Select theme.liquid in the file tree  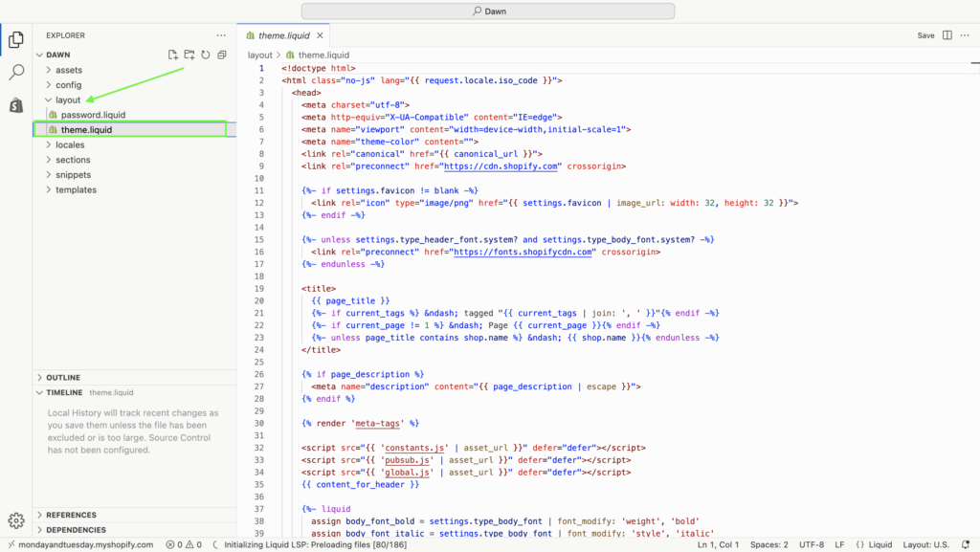[x=86, y=130]
